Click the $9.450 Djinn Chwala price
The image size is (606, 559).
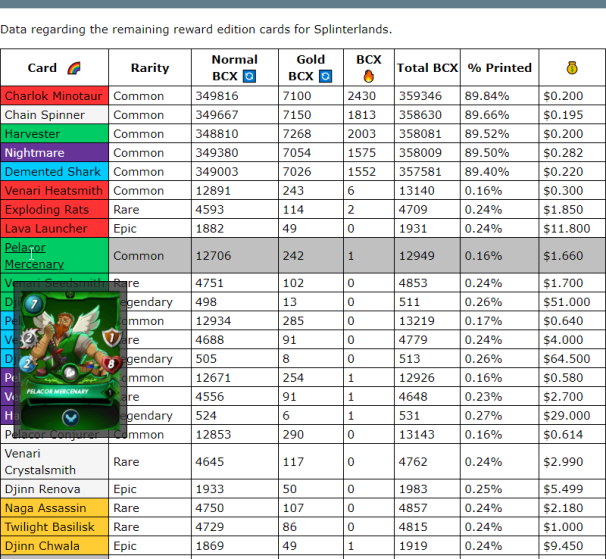tap(563, 546)
